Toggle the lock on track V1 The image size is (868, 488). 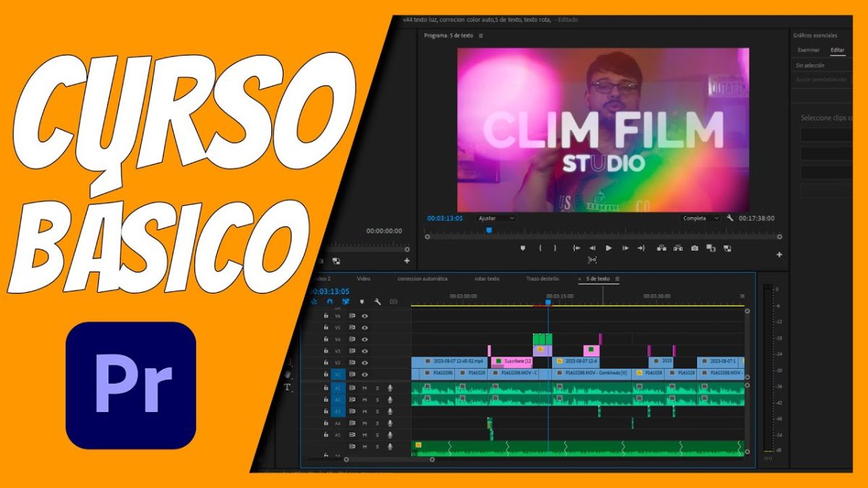(x=326, y=374)
